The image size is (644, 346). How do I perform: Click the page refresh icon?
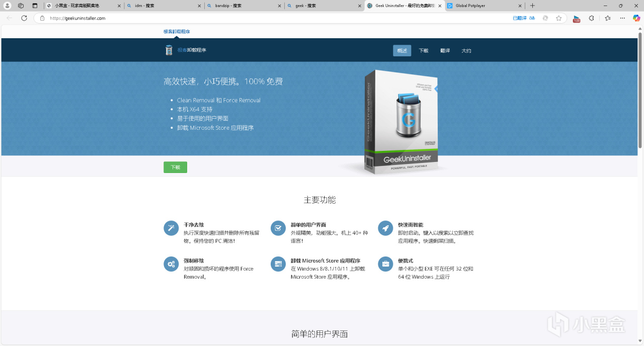click(x=24, y=18)
